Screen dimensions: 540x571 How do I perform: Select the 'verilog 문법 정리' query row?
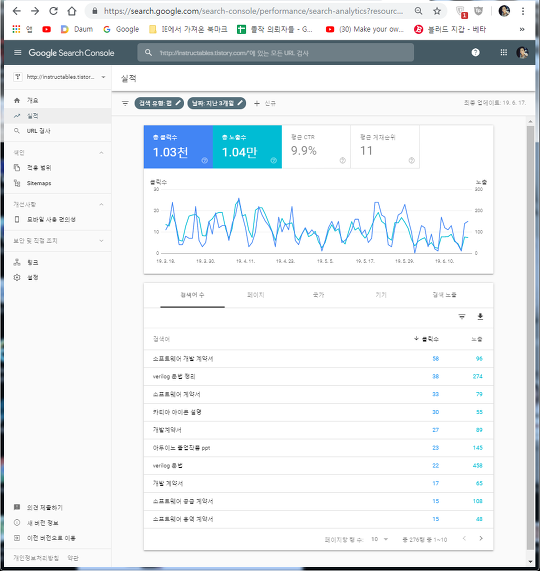pos(319,377)
